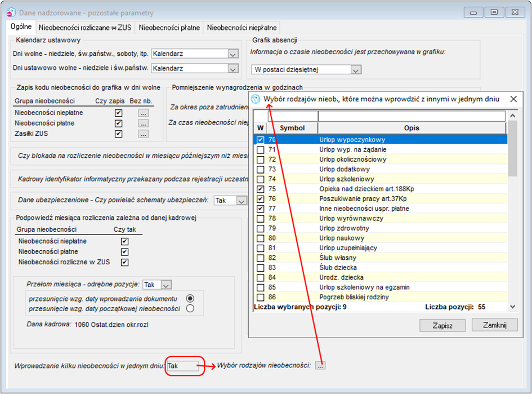This screenshot has width=532, height=394.
Task: Open ellipsis for Zasiłki ZUS Bez nb.
Action: coord(144,134)
